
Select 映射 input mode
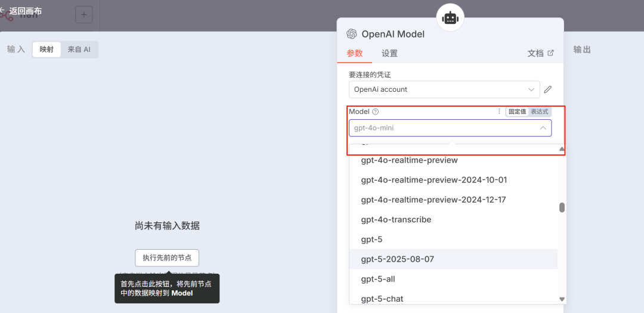(47, 49)
